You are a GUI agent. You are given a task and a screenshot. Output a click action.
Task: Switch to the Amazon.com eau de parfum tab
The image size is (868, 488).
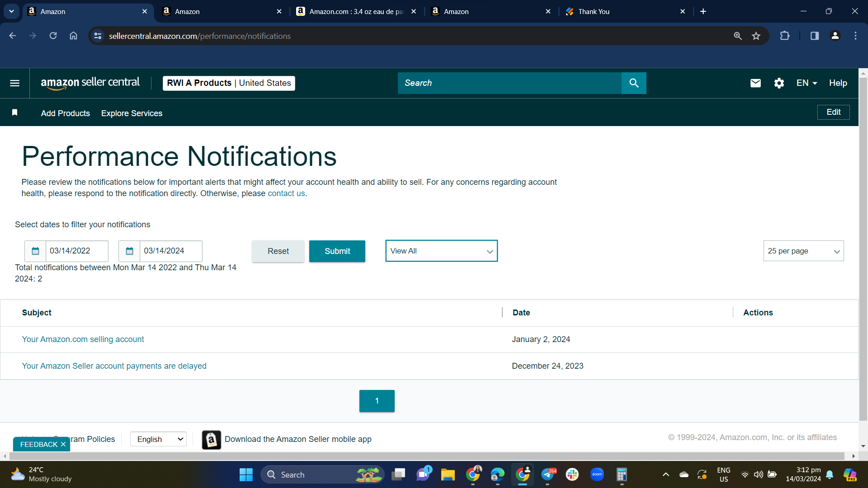point(356,11)
